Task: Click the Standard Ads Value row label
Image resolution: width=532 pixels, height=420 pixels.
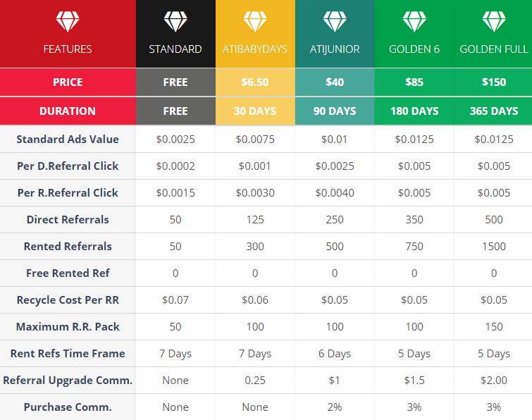Action: point(68,139)
